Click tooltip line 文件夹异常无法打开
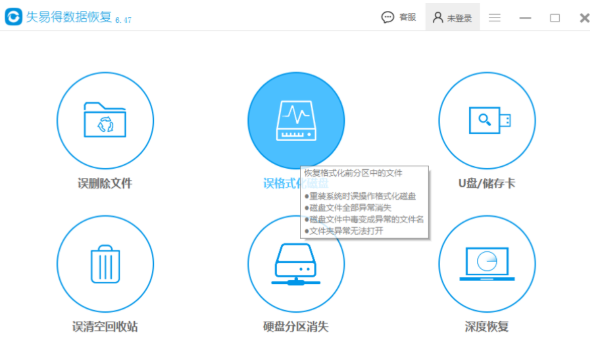 point(344,231)
